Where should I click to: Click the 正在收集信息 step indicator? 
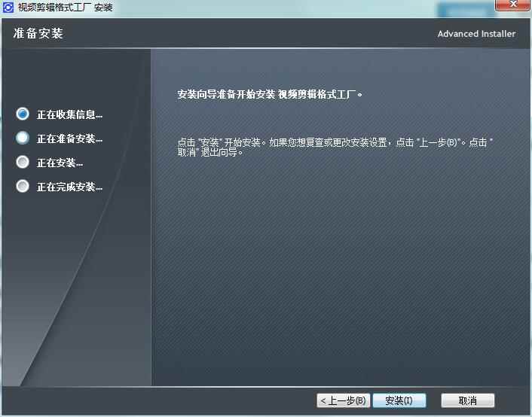pos(23,114)
